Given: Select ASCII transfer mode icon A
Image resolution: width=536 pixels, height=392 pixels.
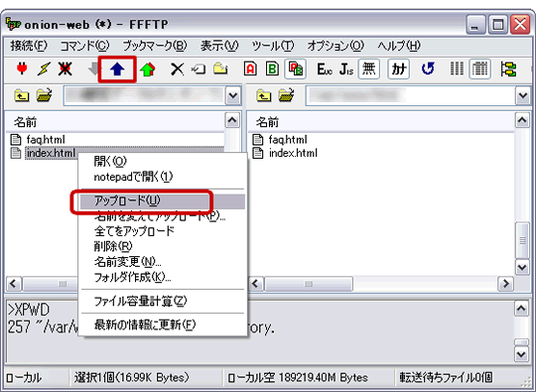Looking at the screenshot, I should 250,69.
